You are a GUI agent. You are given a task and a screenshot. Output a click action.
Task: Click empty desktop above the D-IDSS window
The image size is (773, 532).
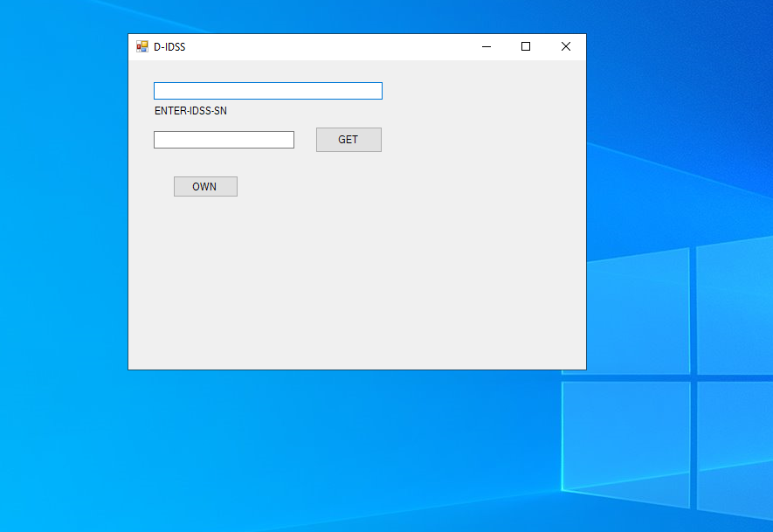pyautogui.click(x=349, y=16)
